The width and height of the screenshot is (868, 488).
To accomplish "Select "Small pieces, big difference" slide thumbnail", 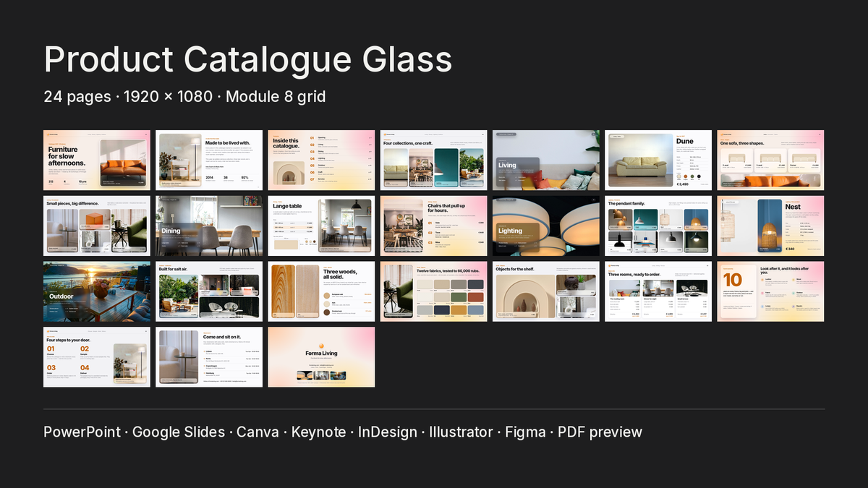I will pos(97,226).
